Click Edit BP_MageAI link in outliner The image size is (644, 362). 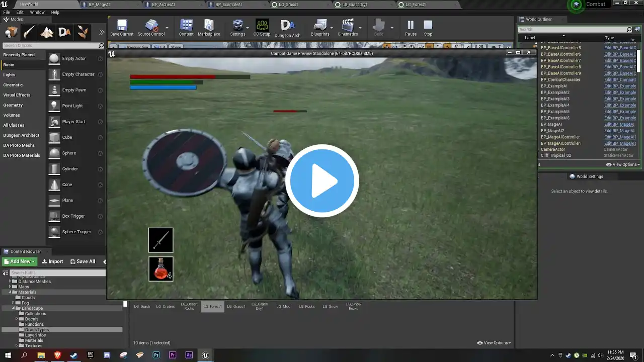click(x=619, y=124)
